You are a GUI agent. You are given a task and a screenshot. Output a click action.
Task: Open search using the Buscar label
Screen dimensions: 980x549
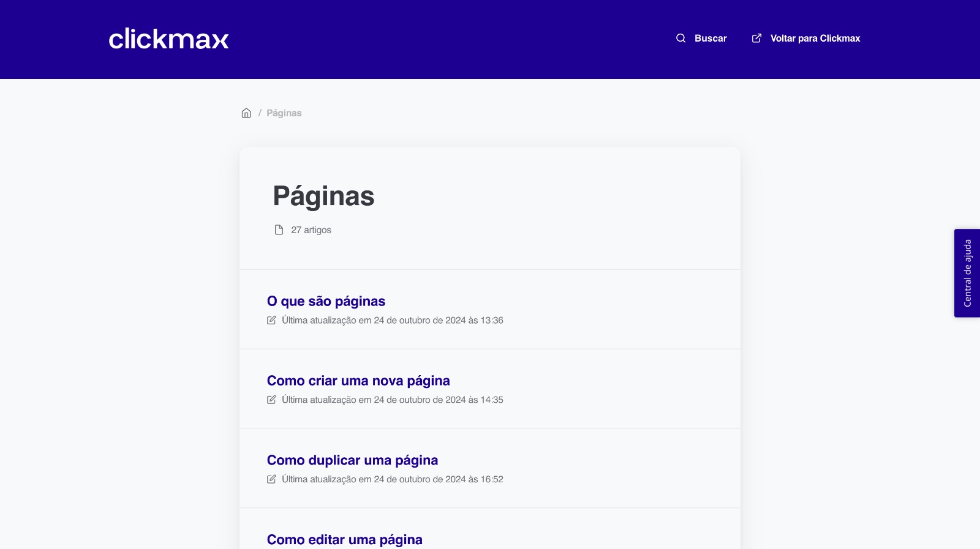(x=710, y=38)
